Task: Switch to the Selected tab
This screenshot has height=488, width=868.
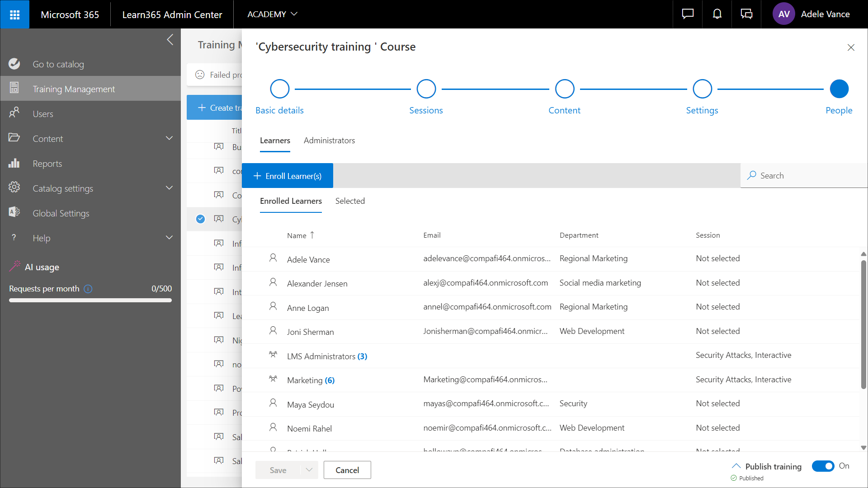Action: tap(350, 201)
